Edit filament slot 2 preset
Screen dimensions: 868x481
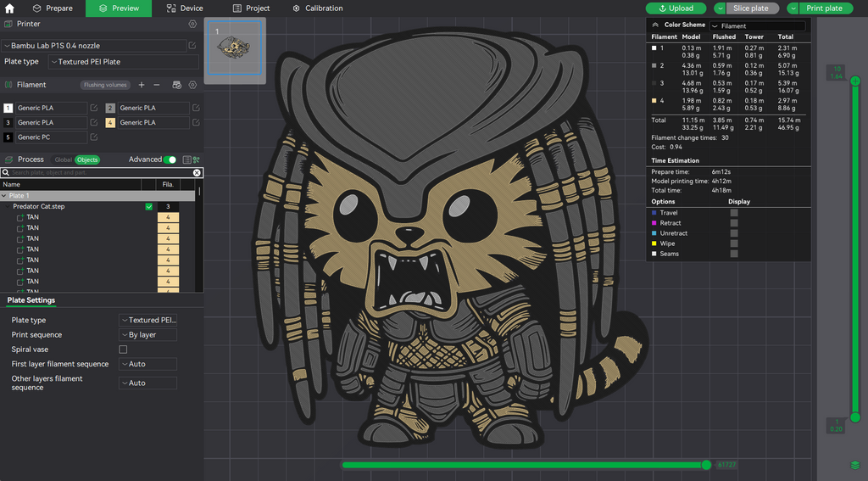coord(196,108)
